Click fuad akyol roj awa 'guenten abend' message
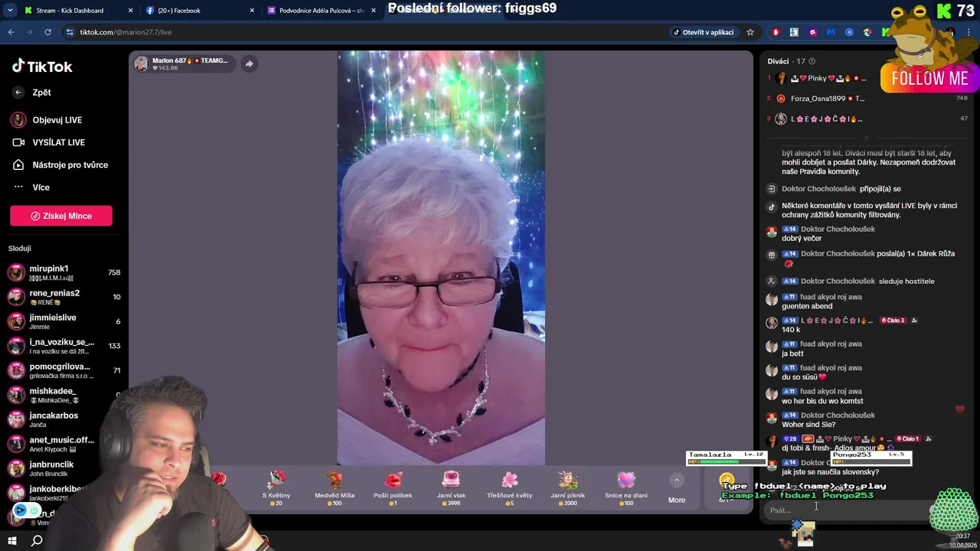The height and width of the screenshot is (551, 980). point(806,306)
